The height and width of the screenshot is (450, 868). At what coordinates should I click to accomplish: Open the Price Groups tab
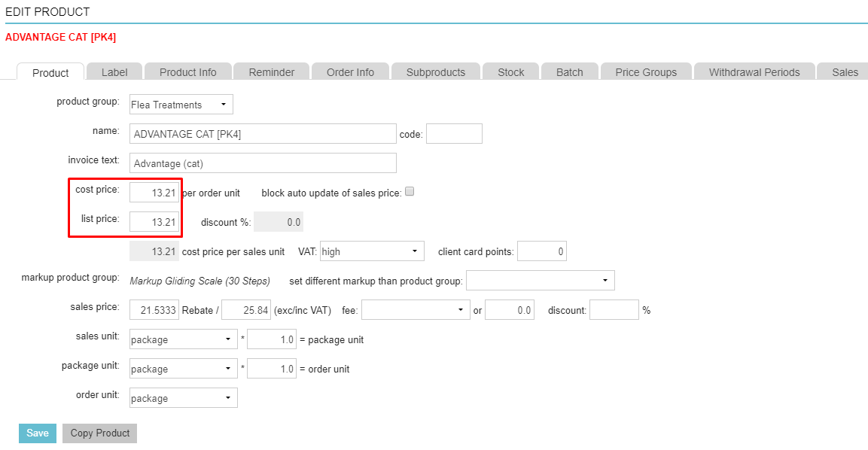(645, 72)
